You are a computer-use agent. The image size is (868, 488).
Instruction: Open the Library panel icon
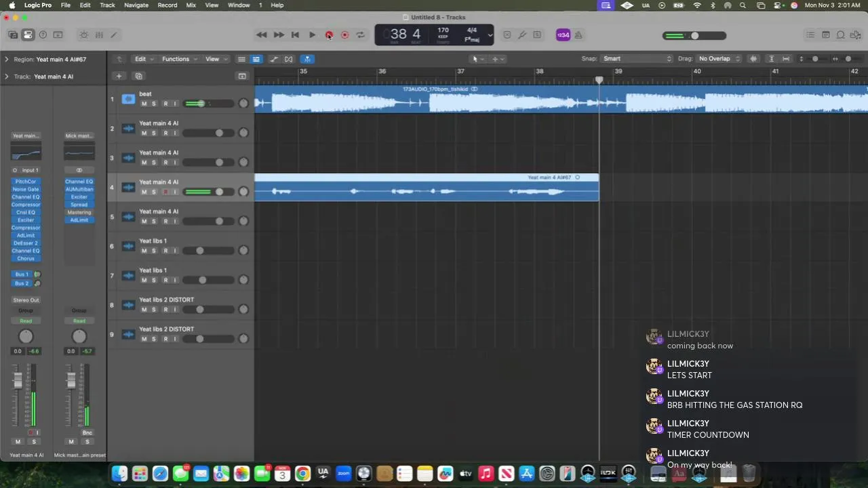pyautogui.click(x=13, y=35)
